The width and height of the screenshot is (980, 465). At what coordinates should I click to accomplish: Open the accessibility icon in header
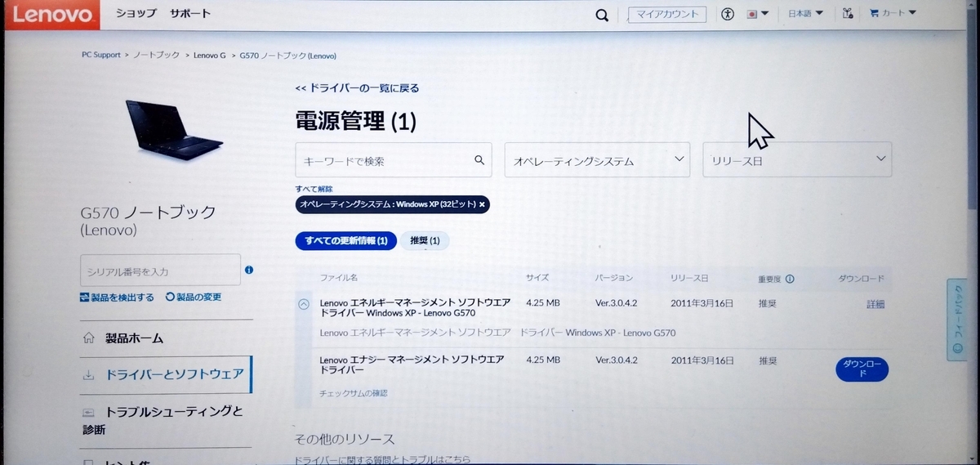(728, 14)
